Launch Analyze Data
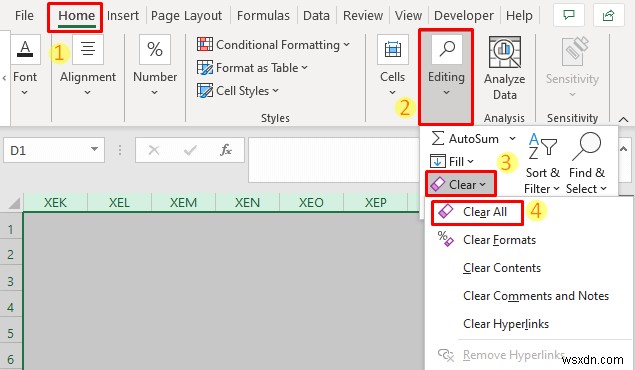 505,69
